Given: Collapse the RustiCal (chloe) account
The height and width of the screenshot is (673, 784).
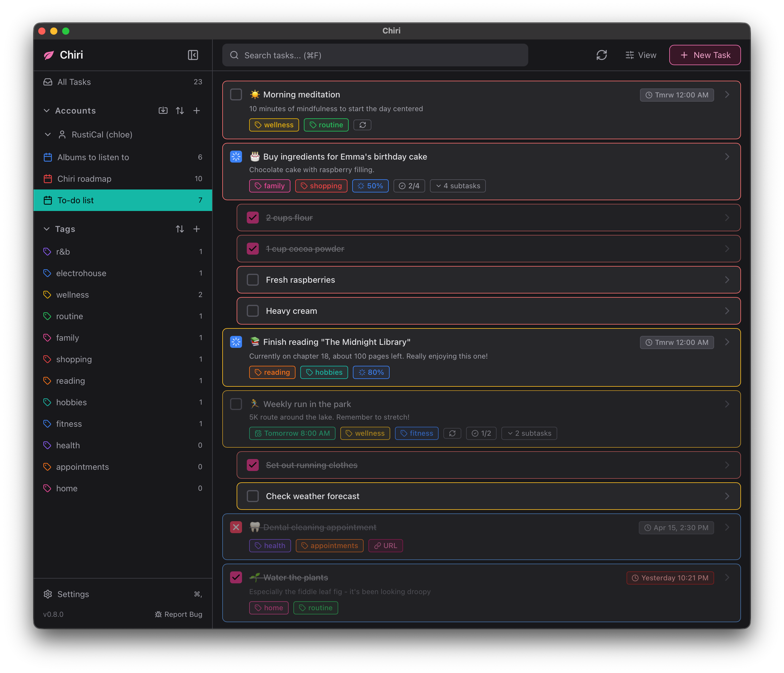Looking at the screenshot, I should (48, 135).
